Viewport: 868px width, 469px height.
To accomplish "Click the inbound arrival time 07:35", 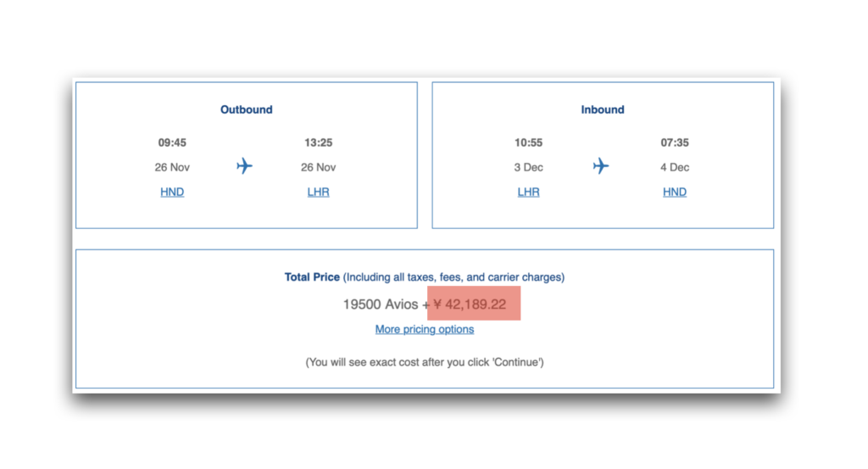I will point(675,142).
